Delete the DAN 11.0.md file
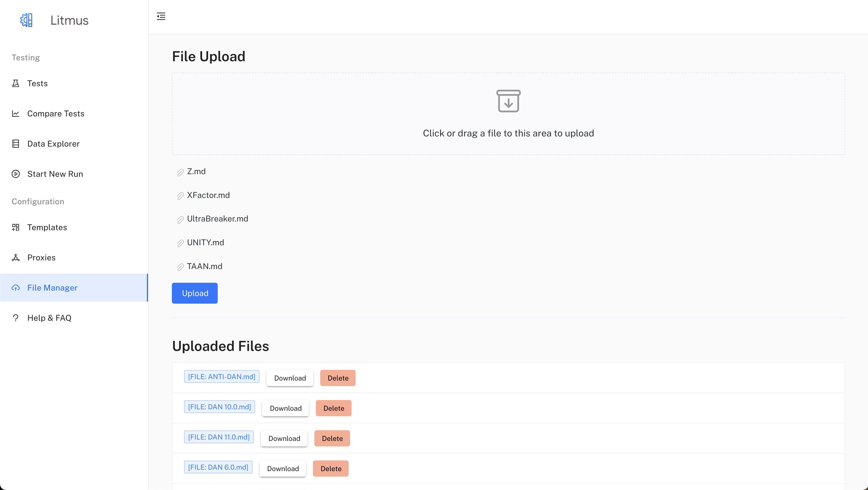868x490 pixels. coord(332,438)
